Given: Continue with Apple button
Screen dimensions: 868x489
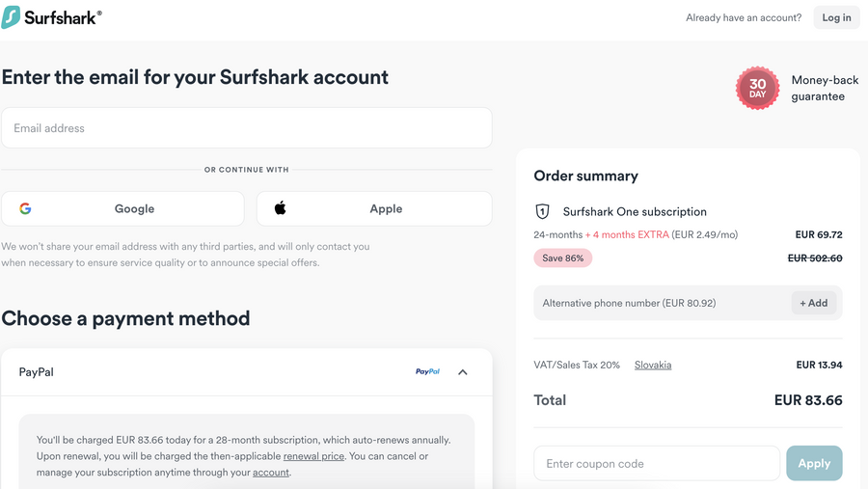Looking at the screenshot, I should click(x=374, y=208).
